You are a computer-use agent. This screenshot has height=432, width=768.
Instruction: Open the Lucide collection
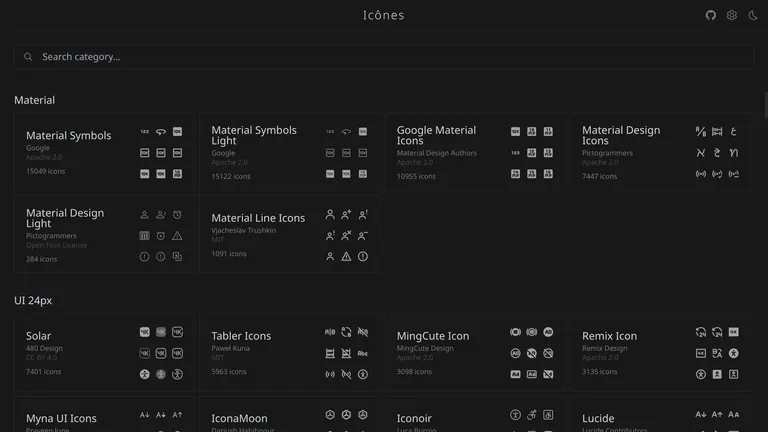tap(661, 414)
